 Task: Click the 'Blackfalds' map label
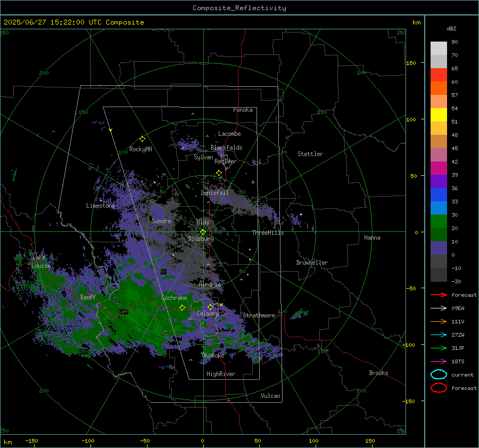(x=226, y=148)
